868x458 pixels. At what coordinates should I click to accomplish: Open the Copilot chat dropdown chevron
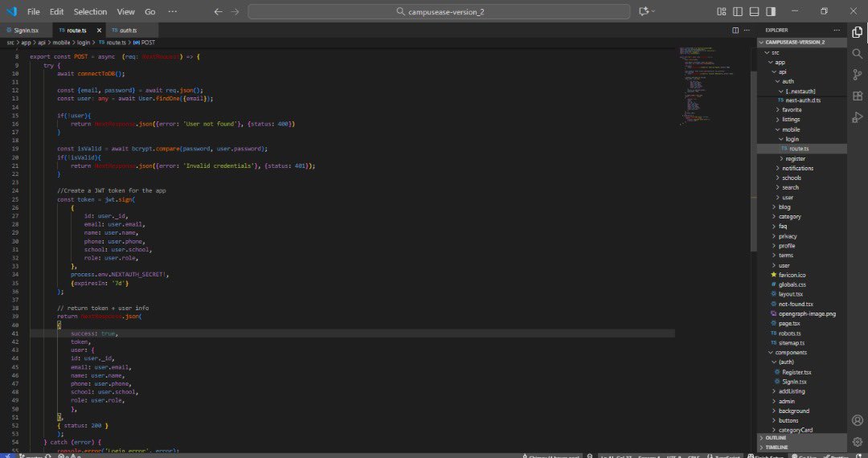[653, 11]
